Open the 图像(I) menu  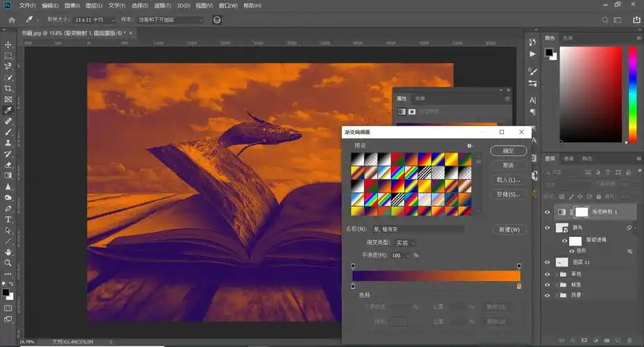(72, 6)
